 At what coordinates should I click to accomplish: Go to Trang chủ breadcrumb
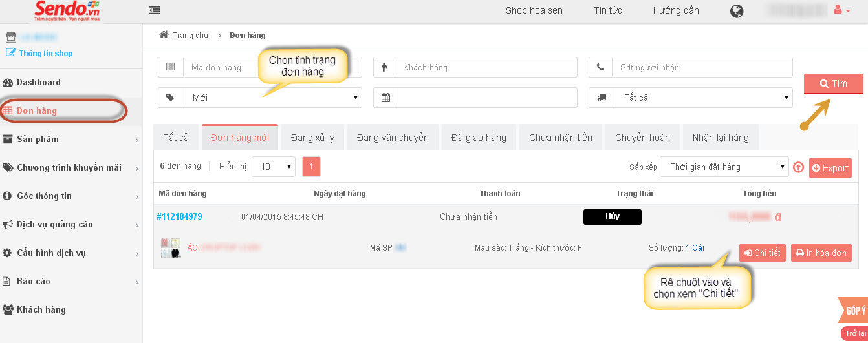[190, 35]
